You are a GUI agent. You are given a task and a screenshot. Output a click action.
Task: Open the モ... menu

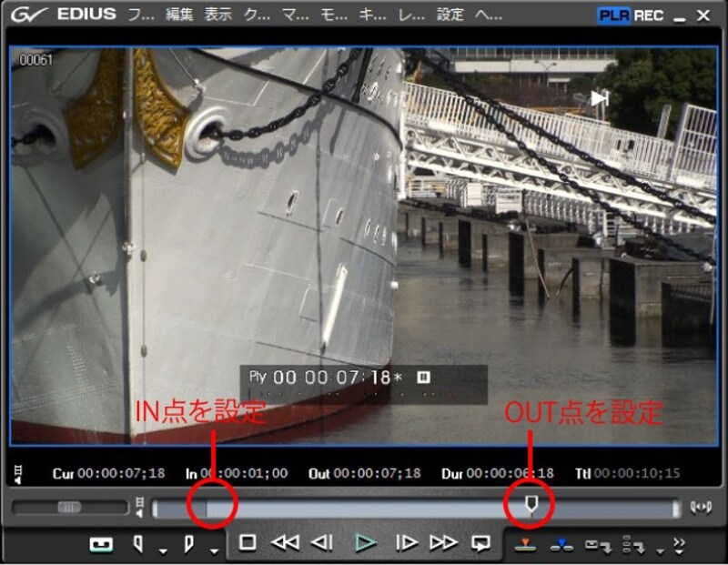click(x=334, y=15)
